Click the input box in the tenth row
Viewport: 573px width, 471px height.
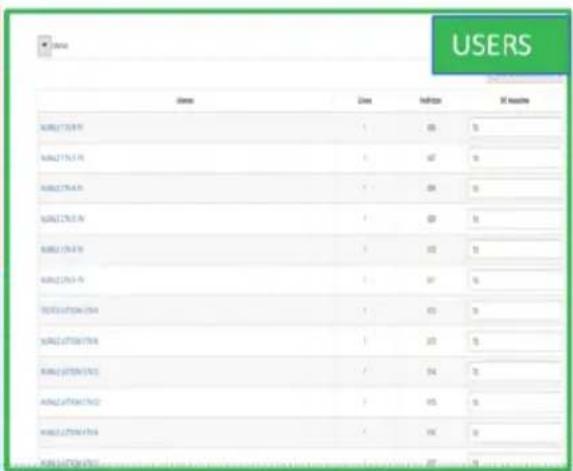point(515,402)
